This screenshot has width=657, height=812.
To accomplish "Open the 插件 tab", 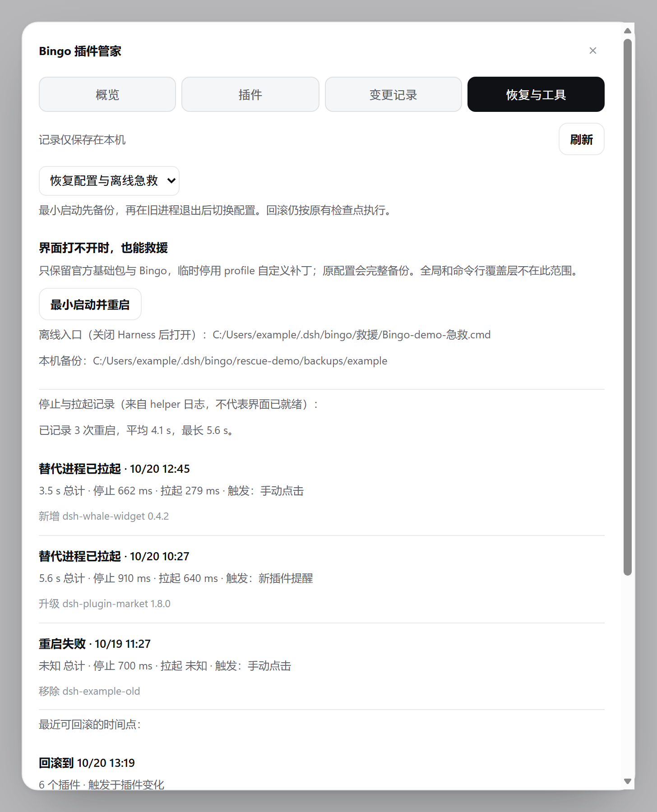I will (x=250, y=94).
